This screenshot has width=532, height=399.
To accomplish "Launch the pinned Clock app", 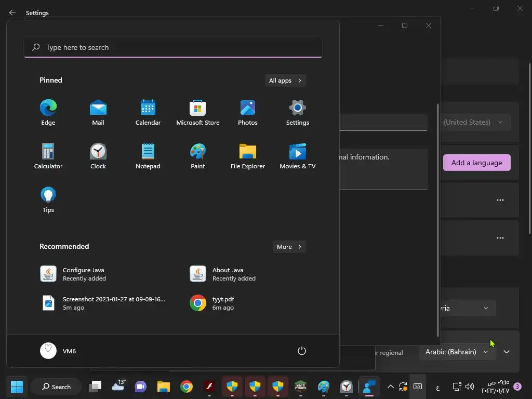I will [98, 156].
